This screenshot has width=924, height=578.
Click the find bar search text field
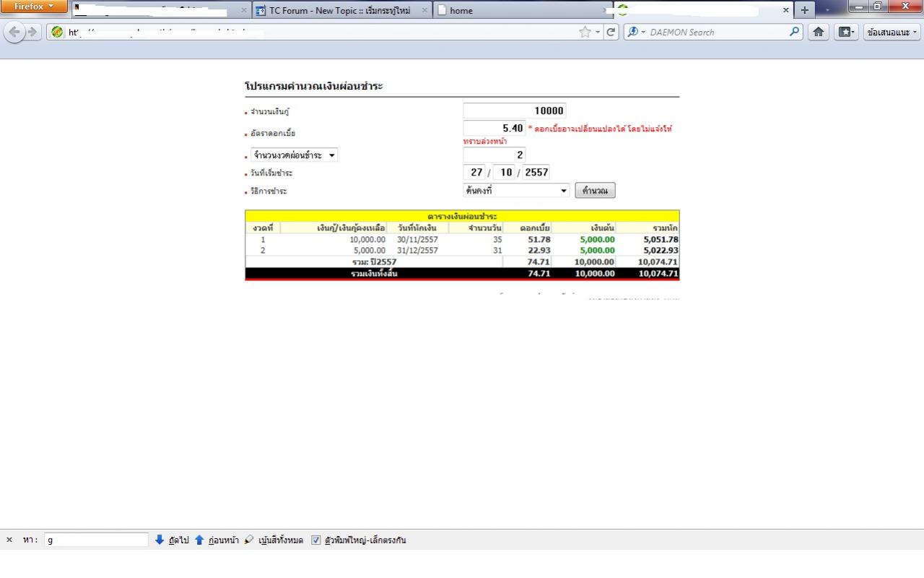(x=96, y=540)
